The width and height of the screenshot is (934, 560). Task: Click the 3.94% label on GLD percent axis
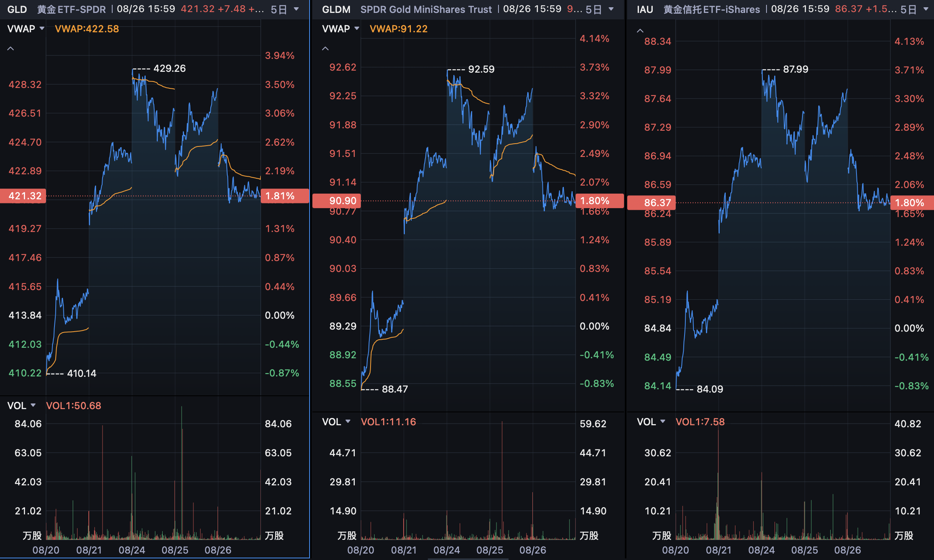(x=280, y=55)
